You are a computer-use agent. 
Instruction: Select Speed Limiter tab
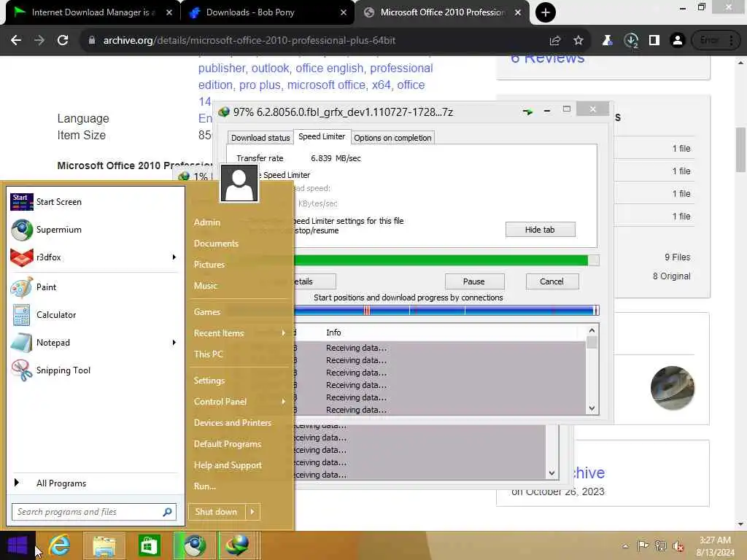(322, 136)
